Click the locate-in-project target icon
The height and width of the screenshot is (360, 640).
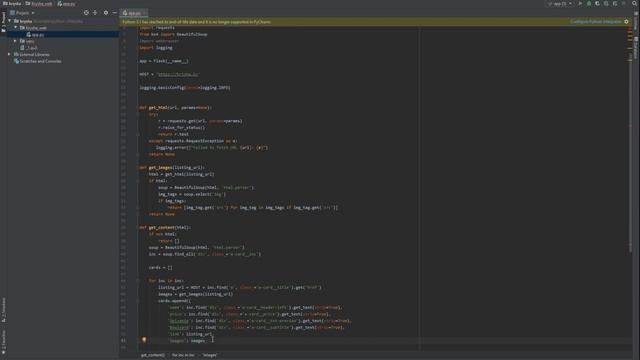86,13
